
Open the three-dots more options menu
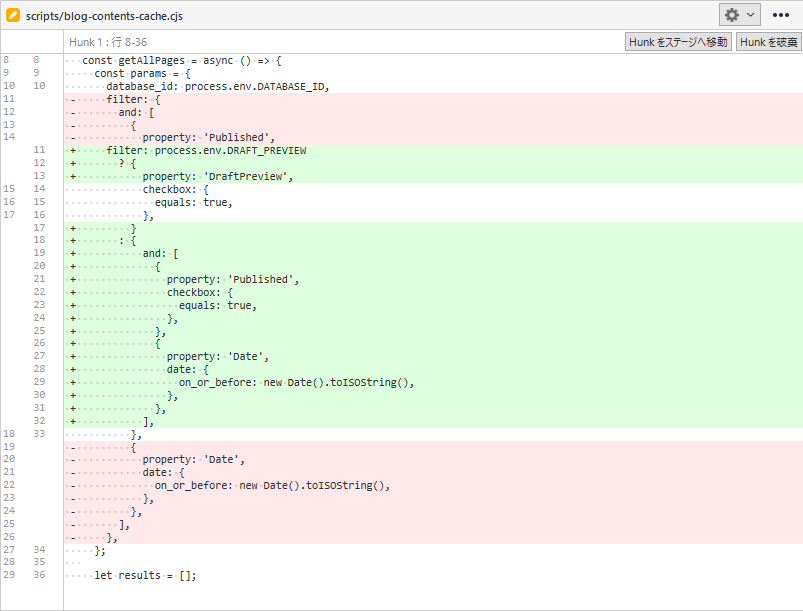(x=781, y=15)
